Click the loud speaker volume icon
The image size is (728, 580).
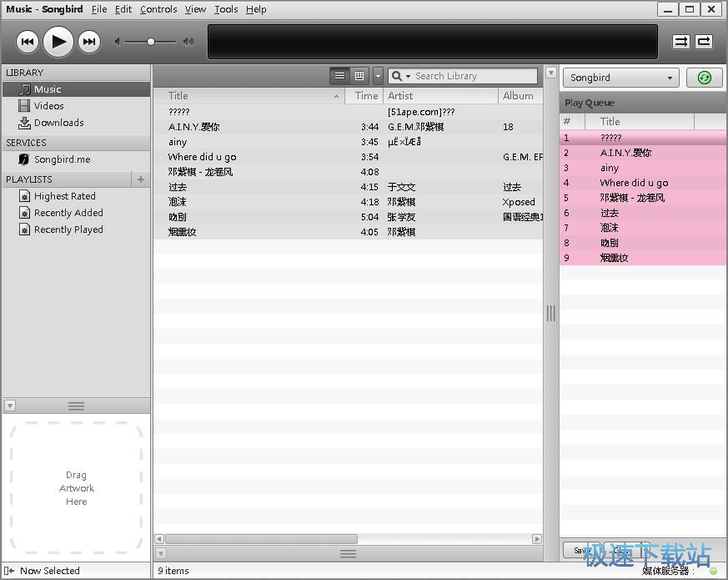(188, 42)
